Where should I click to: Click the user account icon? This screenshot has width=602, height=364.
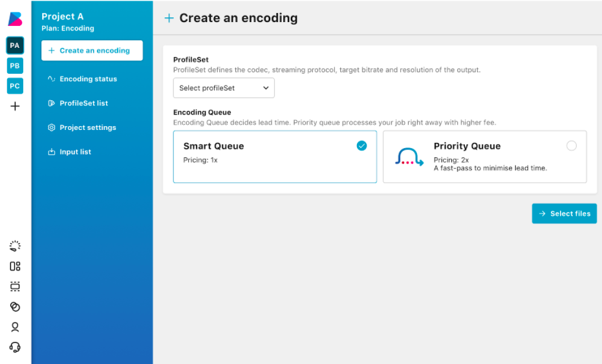click(x=15, y=327)
